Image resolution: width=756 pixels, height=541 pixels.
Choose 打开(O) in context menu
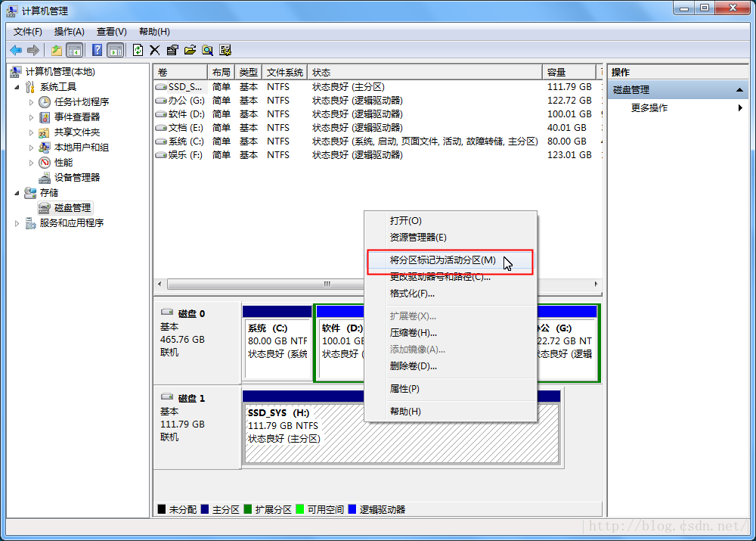tap(451, 220)
